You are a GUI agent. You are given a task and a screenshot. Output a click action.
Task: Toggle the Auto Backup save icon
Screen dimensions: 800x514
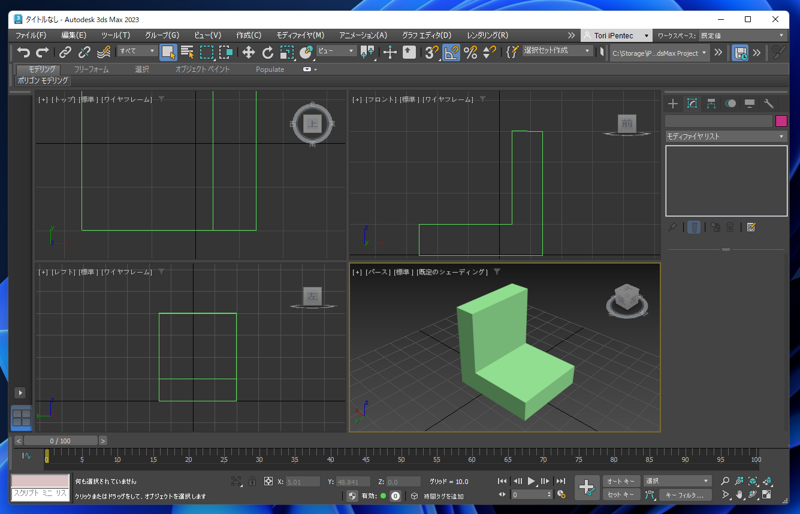pyautogui.click(x=740, y=52)
